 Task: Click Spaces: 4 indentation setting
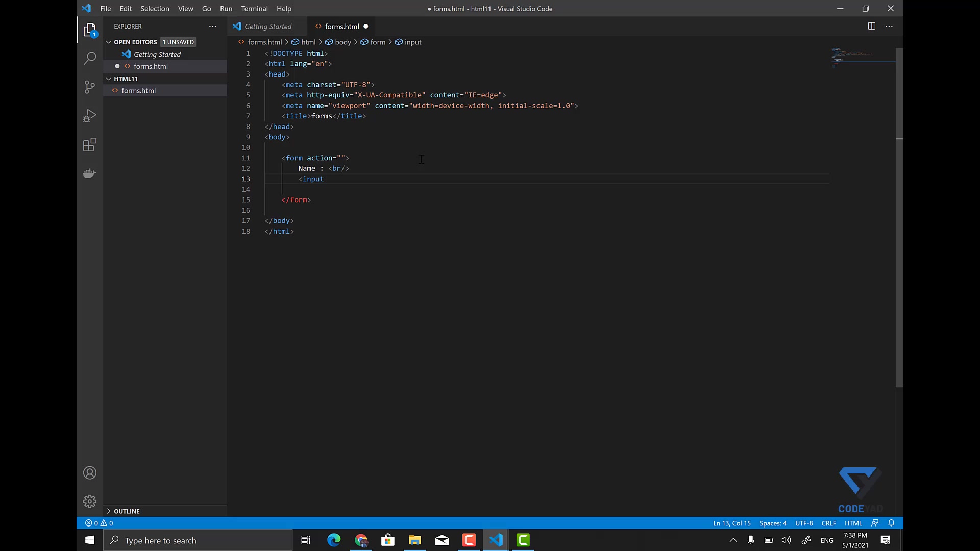(772, 523)
